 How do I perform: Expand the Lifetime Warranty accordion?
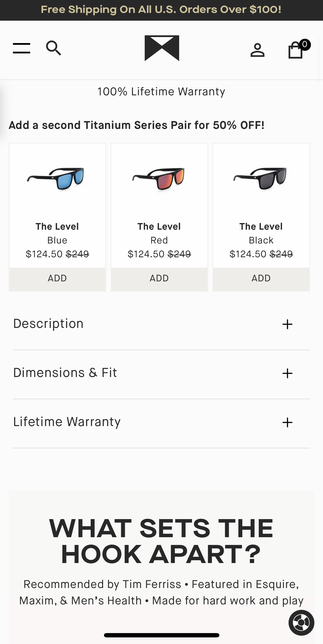pos(161,422)
